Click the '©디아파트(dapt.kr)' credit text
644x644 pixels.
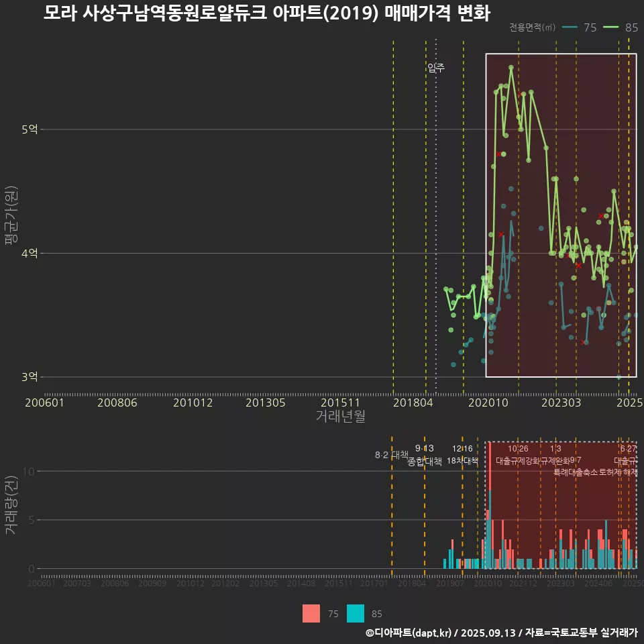point(409,633)
